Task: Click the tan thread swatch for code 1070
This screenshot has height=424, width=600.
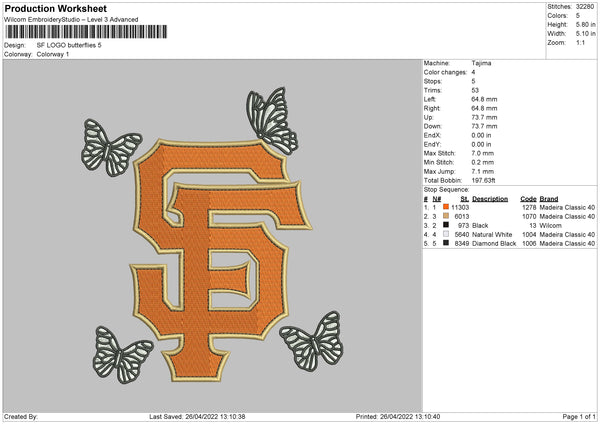Action: pos(446,216)
